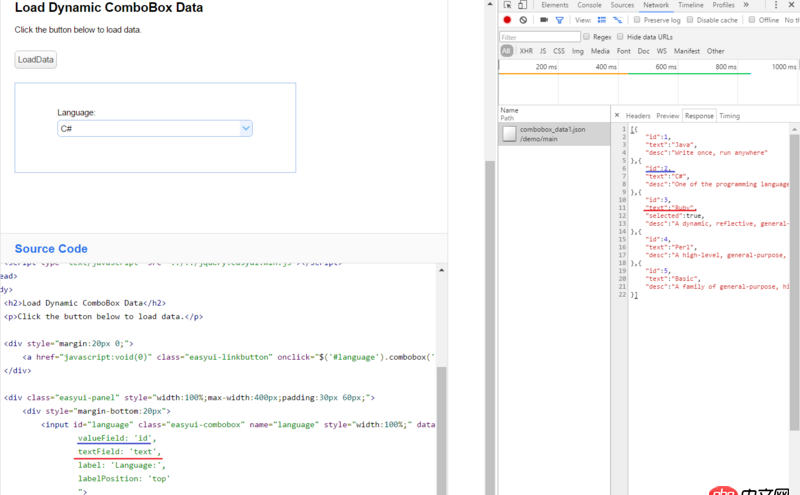Viewport: 800px width, 495px height.
Task: Enable the Preserve log checkbox
Action: click(638, 20)
